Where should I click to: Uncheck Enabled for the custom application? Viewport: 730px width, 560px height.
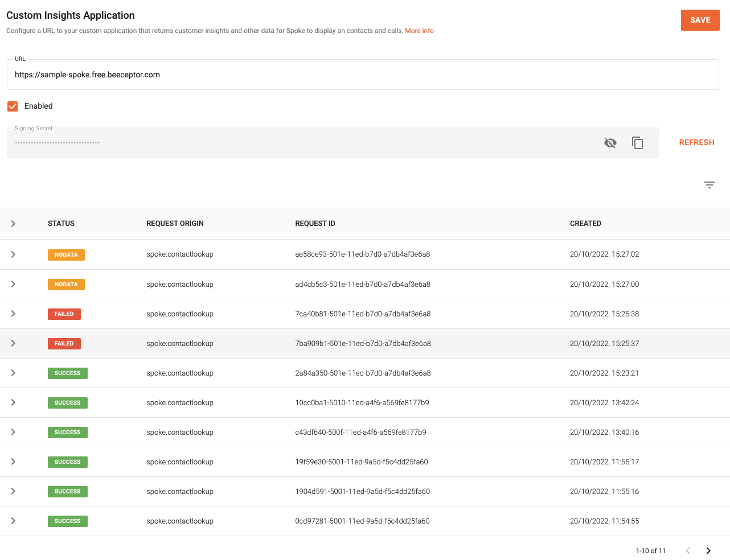coord(13,106)
